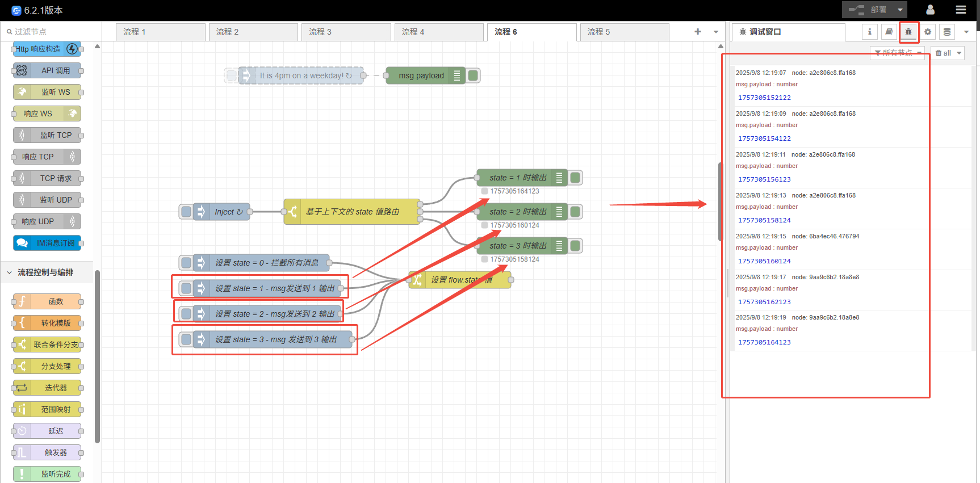
Task: Click the 部署 deploy button
Action: pyautogui.click(x=868, y=10)
